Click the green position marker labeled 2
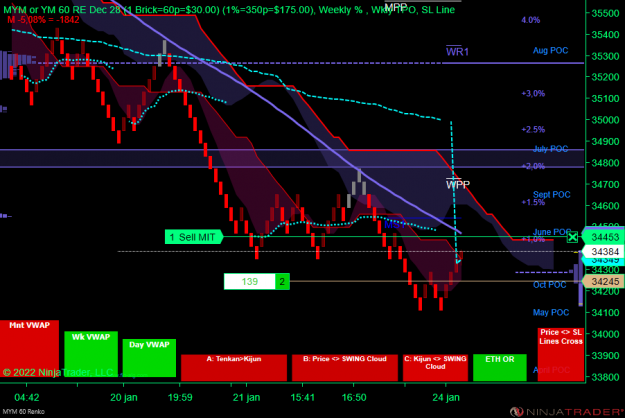This screenshot has width=625, height=418. 282,282
